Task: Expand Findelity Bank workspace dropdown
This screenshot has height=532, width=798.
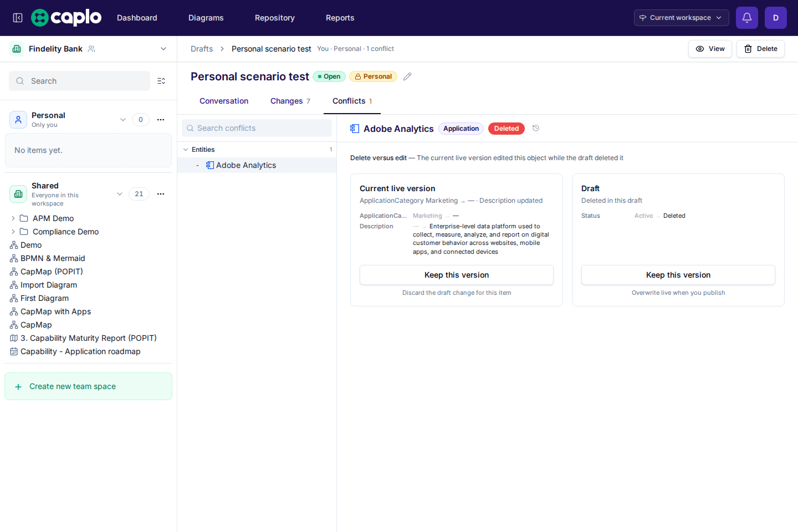Action: click(x=163, y=49)
